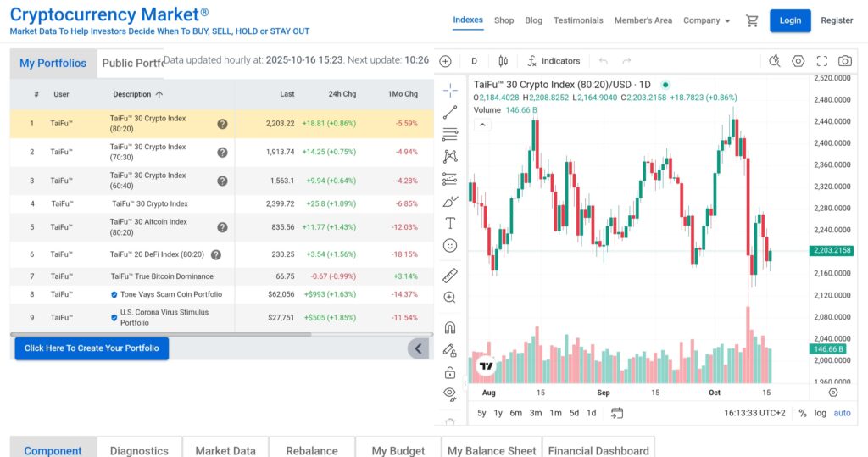Collapse the chart legend with chevron
Image resolution: width=868 pixels, height=457 pixels.
482,125
